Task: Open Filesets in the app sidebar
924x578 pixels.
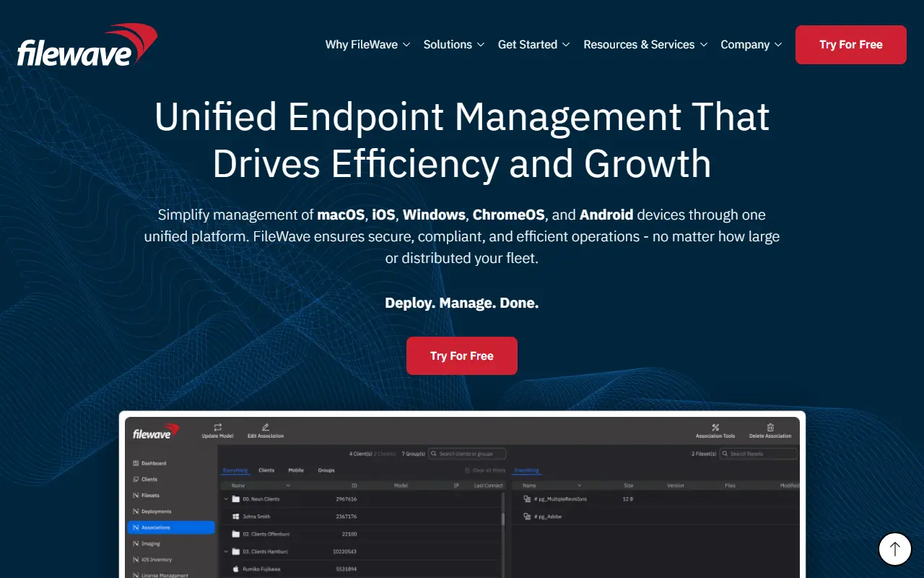Action: [x=147, y=496]
